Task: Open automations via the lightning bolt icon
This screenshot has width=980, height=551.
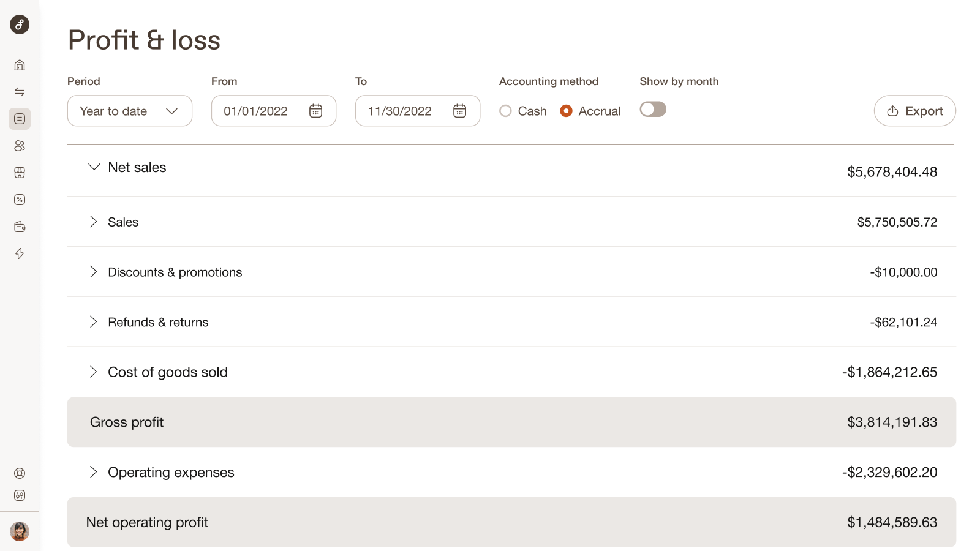Action: point(19,253)
